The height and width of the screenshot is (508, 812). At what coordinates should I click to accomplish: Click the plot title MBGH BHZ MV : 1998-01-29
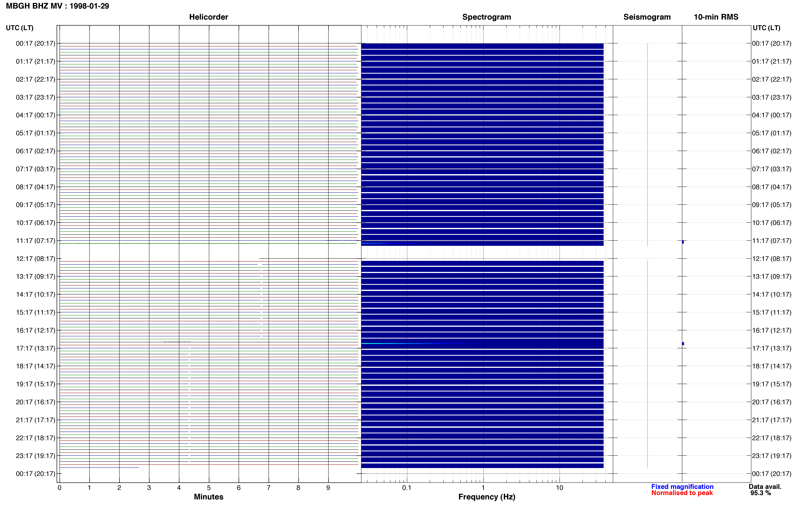(57, 6)
